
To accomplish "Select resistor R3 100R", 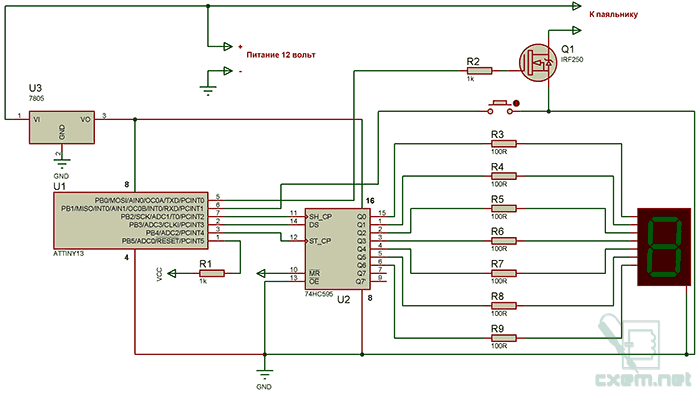I will (x=504, y=143).
